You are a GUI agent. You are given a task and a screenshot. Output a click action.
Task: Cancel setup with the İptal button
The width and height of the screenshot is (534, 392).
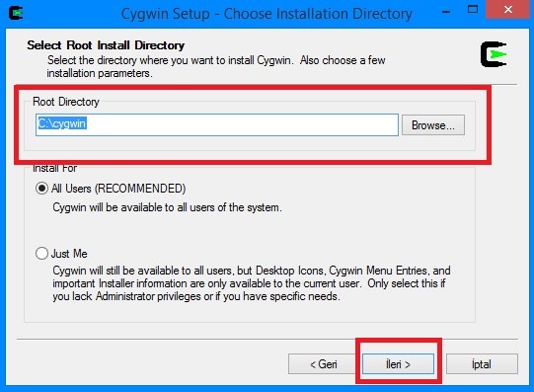pos(482,364)
